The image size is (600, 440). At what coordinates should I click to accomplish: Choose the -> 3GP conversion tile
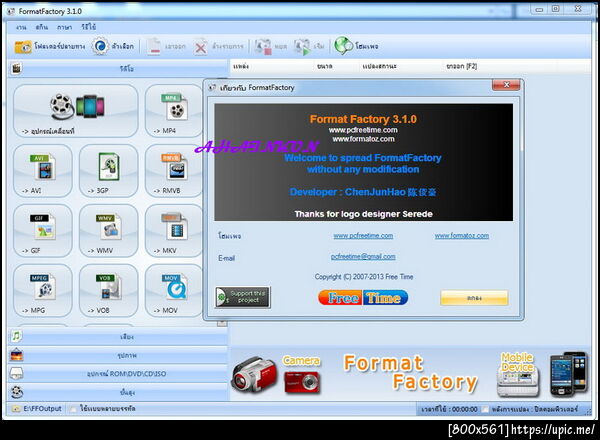(x=108, y=171)
